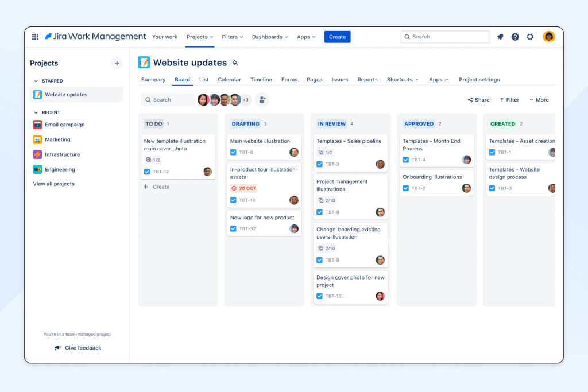Open the settings gear icon
This screenshot has width=588, height=392.
coord(530,37)
